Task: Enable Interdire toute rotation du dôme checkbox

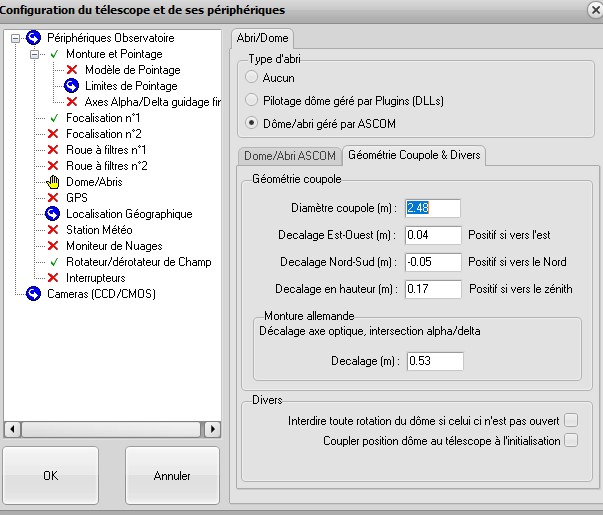Action: [x=571, y=420]
